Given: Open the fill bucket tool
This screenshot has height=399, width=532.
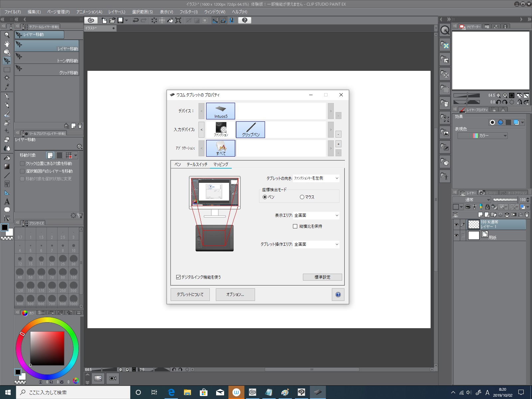Looking at the screenshot, I should [7, 158].
